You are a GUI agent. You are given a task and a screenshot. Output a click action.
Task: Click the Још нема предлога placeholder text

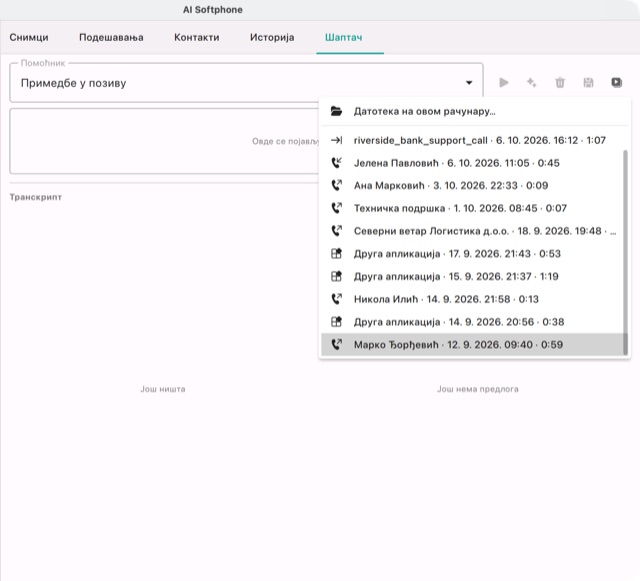(x=478, y=389)
